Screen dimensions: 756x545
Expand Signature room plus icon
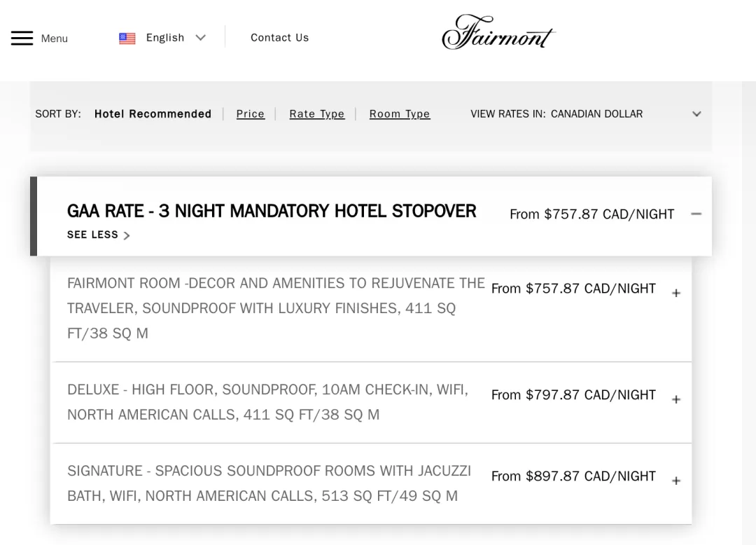click(x=676, y=481)
